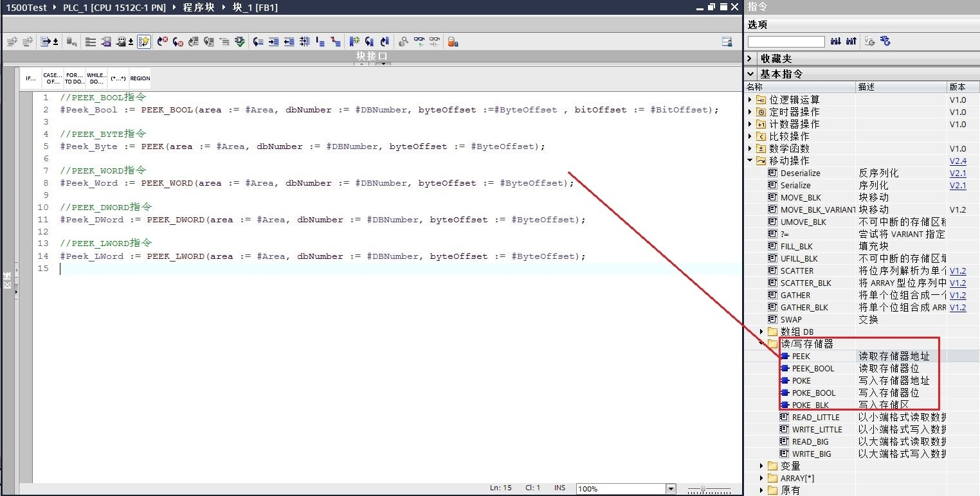
Task: Expand the 数学函数 folder
Action: tap(750, 148)
